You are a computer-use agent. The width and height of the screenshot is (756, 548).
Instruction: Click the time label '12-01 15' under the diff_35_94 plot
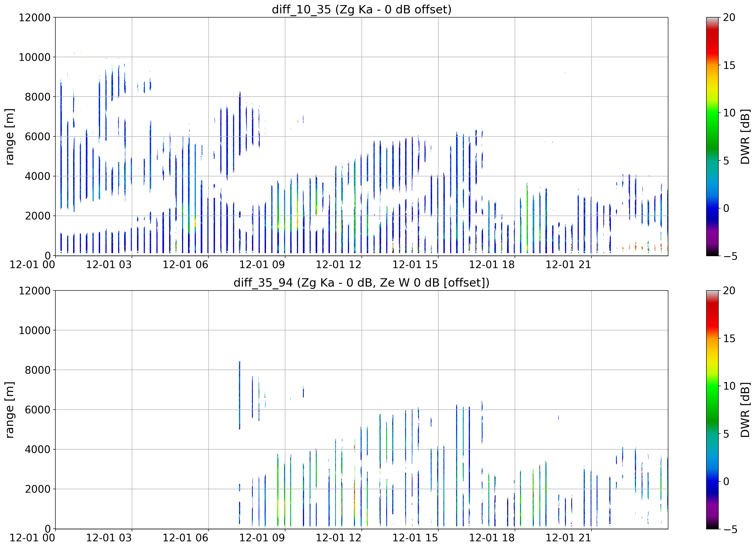coord(415,538)
